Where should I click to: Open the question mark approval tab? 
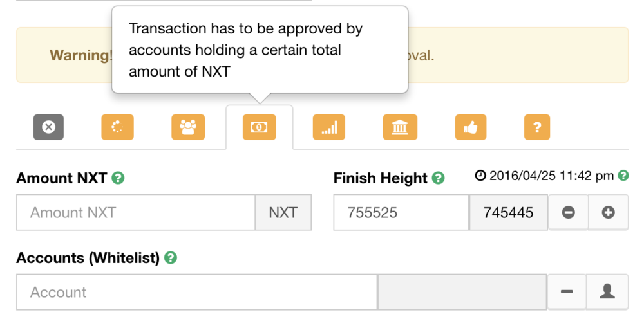pos(537,127)
